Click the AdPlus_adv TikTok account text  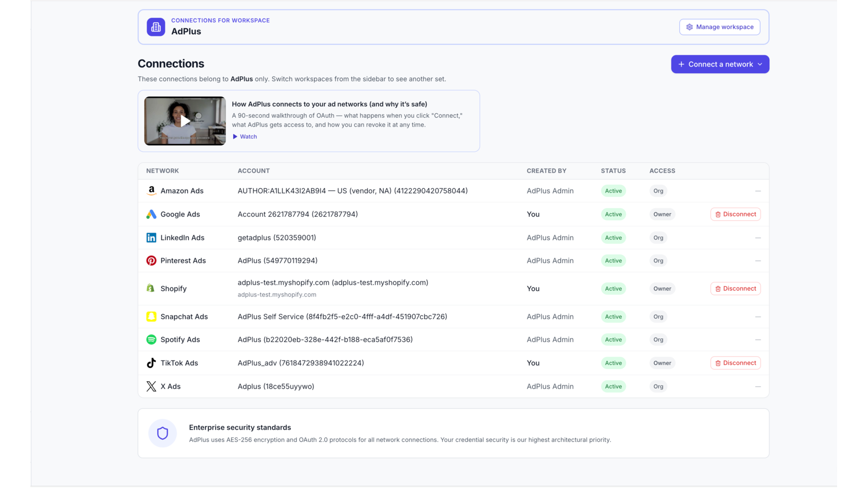[301, 363]
